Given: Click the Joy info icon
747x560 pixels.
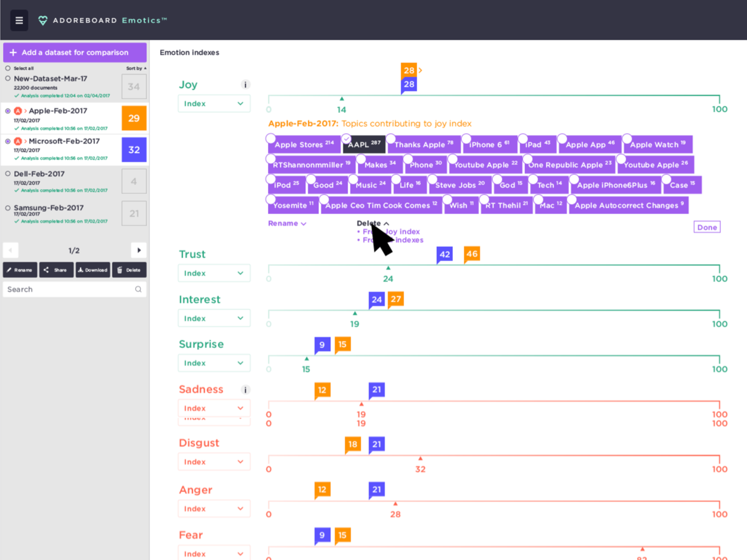Looking at the screenshot, I should 245,85.
